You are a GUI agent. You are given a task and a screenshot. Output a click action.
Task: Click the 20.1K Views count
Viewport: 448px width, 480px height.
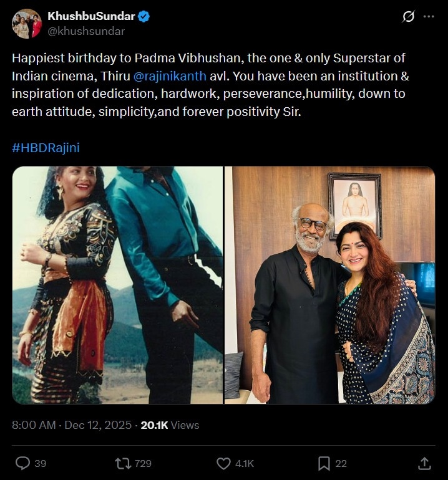[170, 425]
